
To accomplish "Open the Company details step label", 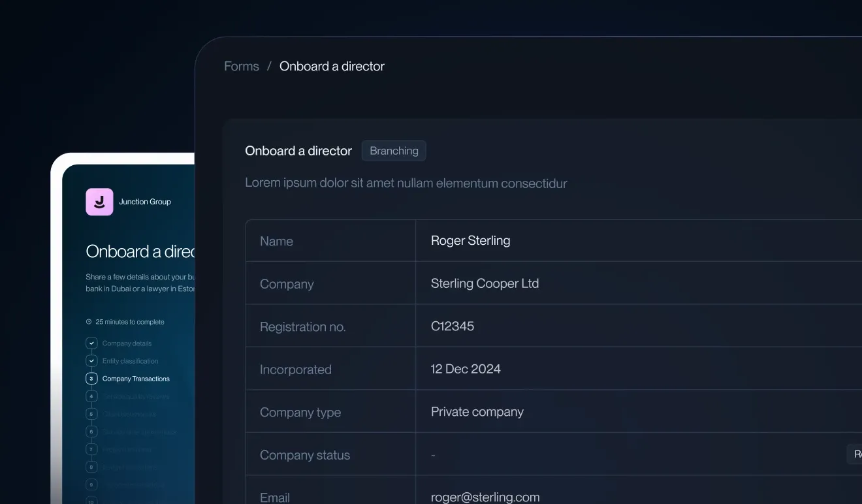I will click(127, 343).
